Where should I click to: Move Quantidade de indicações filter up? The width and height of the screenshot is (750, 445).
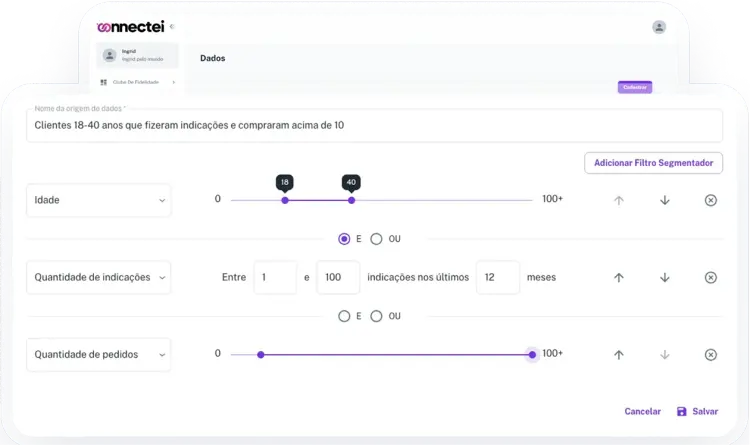pyautogui.click(x=618, y=277)
